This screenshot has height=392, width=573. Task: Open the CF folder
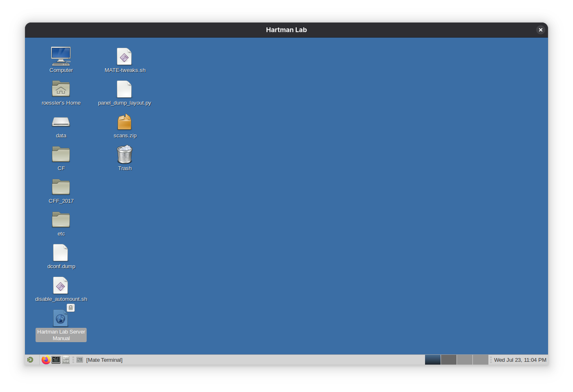(x=60, y=155)
